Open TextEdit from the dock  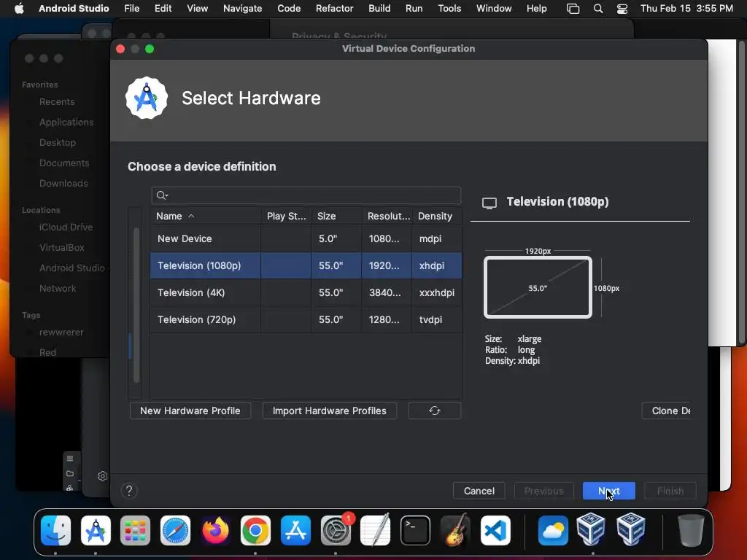pos(376,530)
